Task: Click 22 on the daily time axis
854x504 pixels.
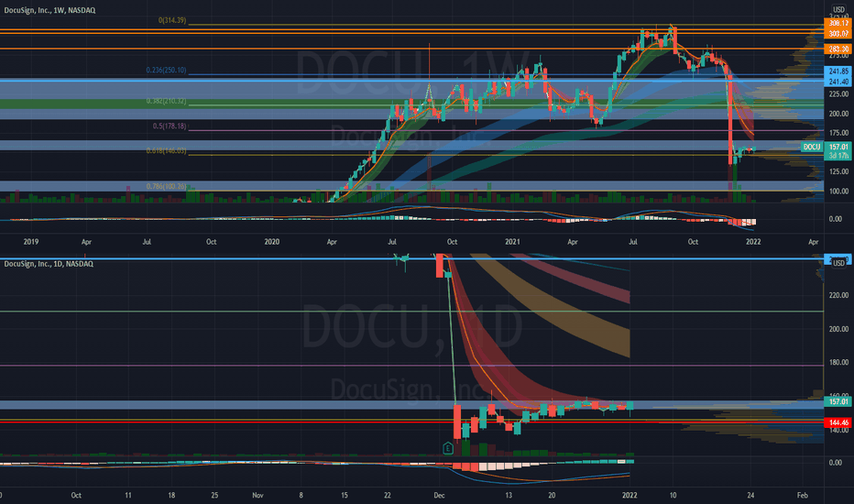Action: tap(388, 495)
